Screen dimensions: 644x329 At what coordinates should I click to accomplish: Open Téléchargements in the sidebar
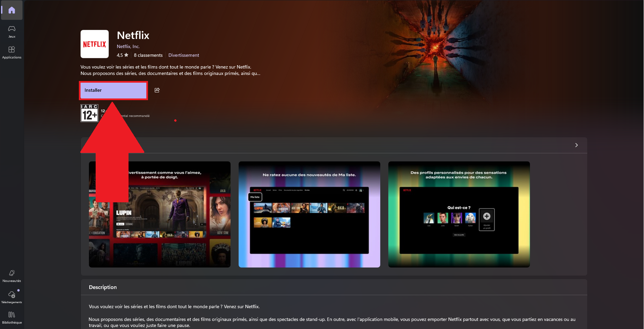click(12, 297)
